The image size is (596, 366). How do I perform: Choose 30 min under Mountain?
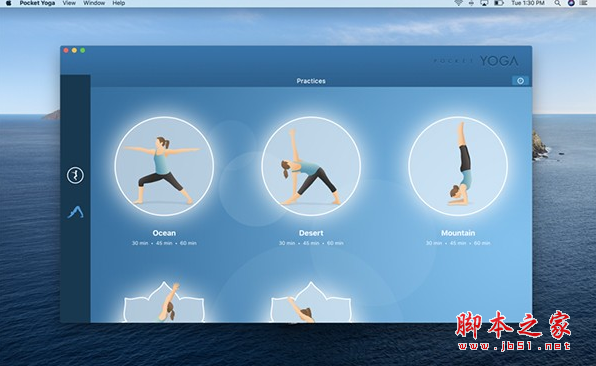point(434,243)
